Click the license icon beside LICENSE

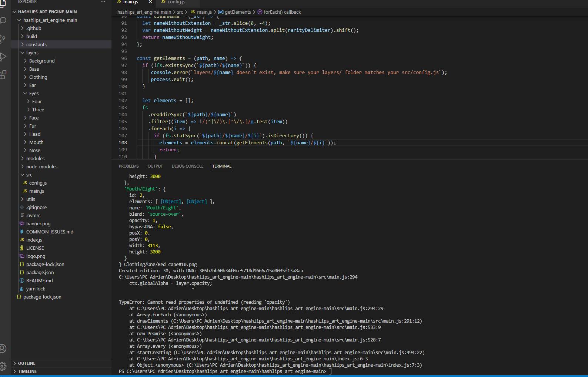pyautogui.click(x=22, y=248)
